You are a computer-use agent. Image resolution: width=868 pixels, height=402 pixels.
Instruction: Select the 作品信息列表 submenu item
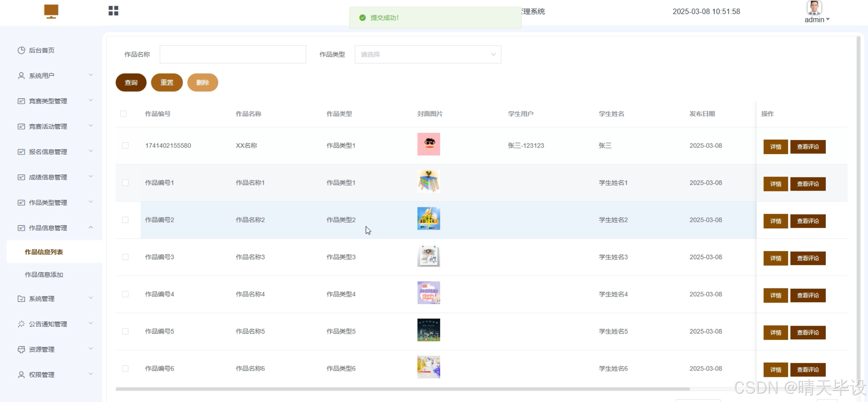pos(44,252)
